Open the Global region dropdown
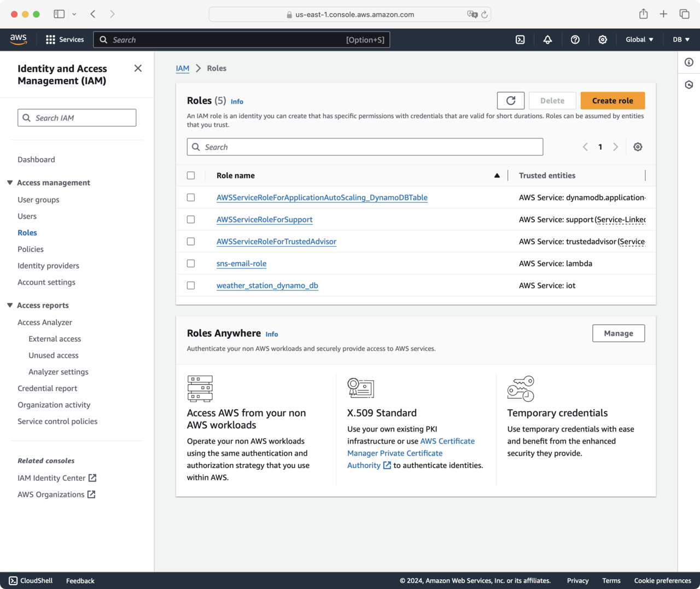 (639, 39)
